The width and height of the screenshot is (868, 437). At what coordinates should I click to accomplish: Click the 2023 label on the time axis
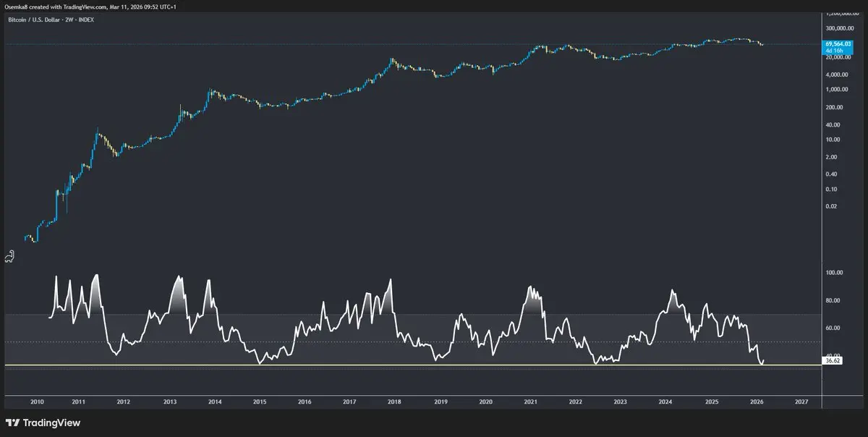[620, 401]
